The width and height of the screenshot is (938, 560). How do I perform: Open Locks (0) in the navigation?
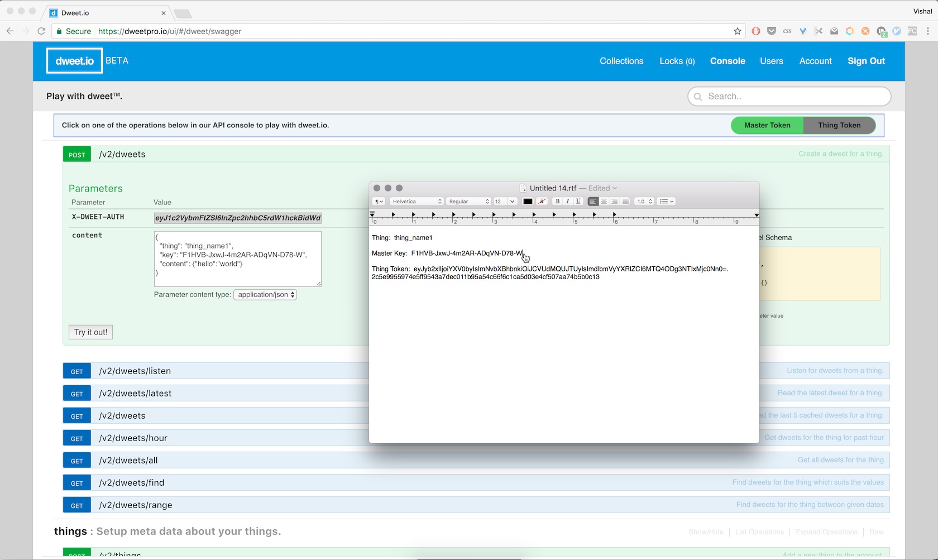[x=677, y=61]
